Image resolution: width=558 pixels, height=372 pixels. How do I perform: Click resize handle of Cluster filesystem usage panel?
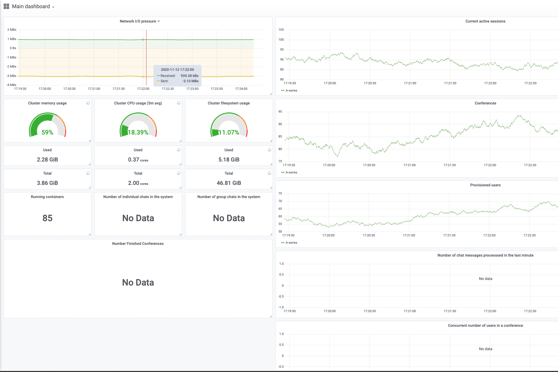click(271, 141)
